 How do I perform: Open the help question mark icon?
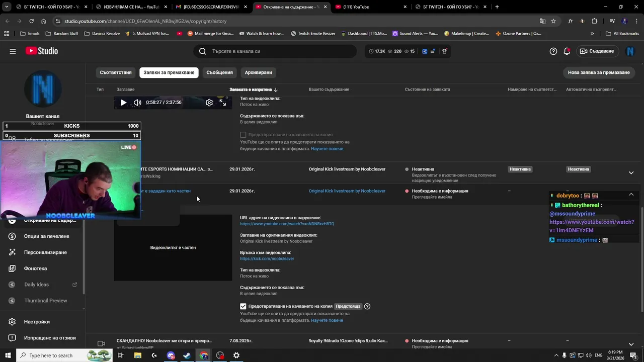[553, 51]
